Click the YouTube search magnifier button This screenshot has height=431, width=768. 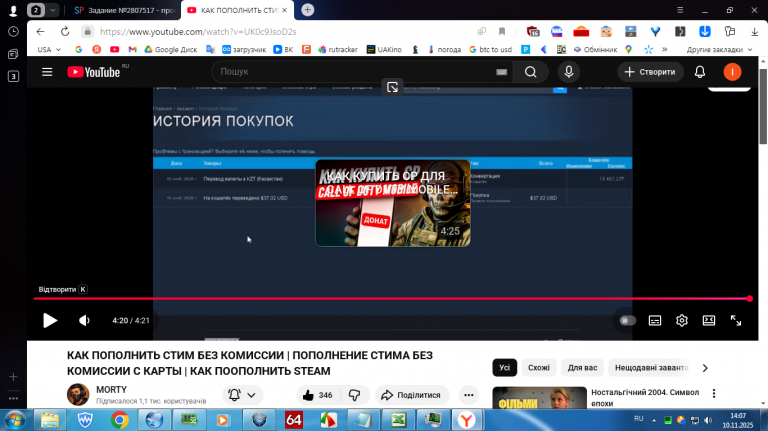point(530,72)
